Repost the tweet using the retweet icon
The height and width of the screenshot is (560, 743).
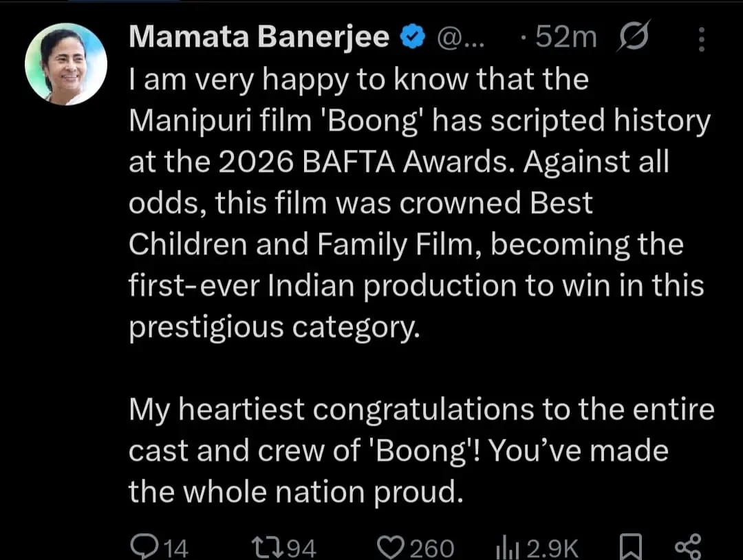tap(263, 548)
